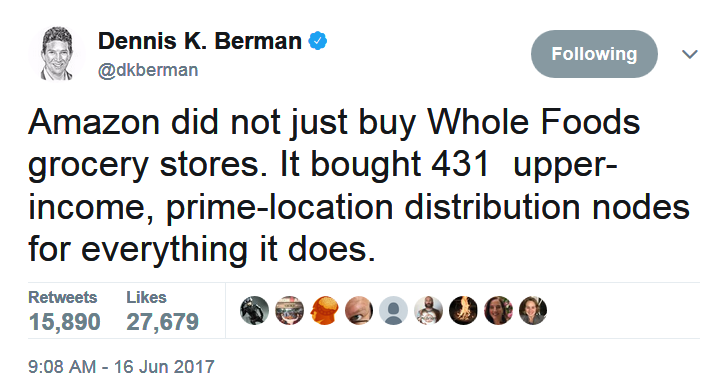The width and height of the screenshot is (716, 388).
Task: Click the dark-haired woman with flowers avatar
Action: point(498,310)
